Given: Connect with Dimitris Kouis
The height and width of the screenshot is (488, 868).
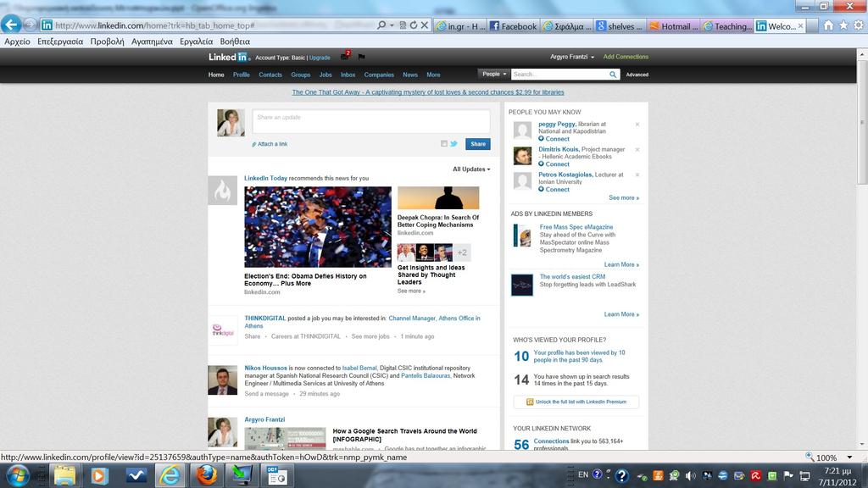Looking at the screenshot, I should pyautogui.click(x=554, y=164).
